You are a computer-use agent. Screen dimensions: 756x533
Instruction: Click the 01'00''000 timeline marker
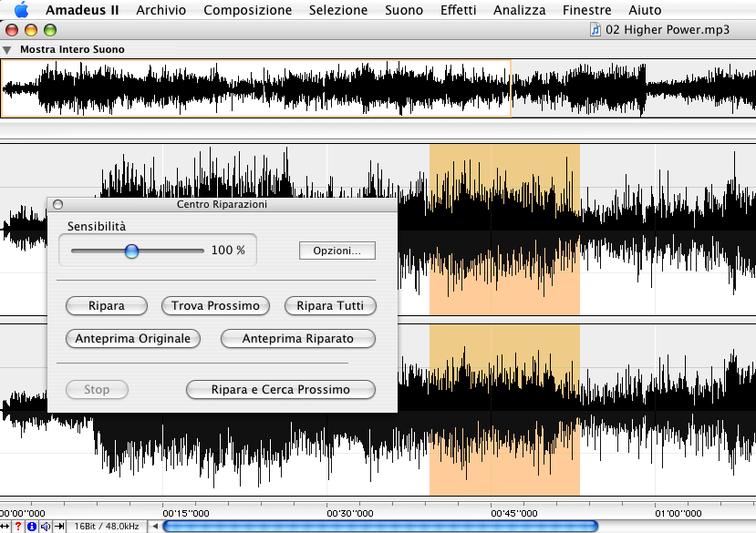[x=678, y=513]
